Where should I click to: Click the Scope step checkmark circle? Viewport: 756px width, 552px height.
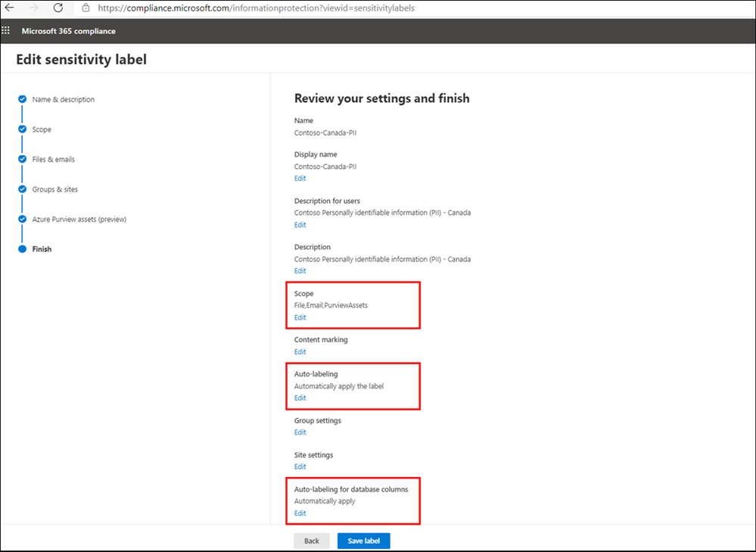22,129
